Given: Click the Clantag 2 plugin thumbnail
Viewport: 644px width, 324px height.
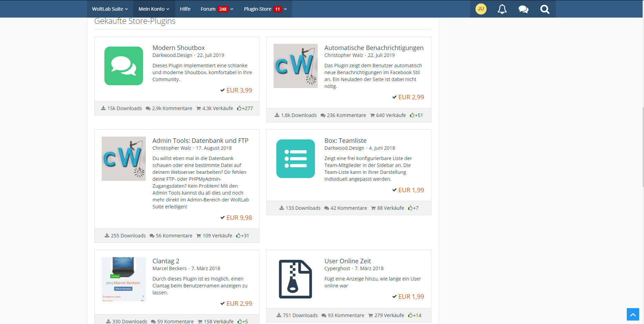Looking at the screenshot, I should click(x=124, y=279).
